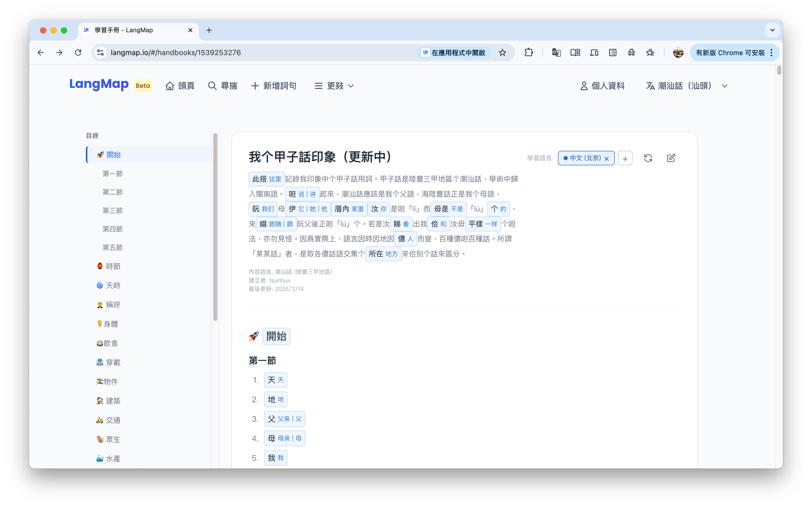The width and height of the screenshot is (812, 507).
Task: Remove the 中文 (北京) language tag
Action: (607, 158)
